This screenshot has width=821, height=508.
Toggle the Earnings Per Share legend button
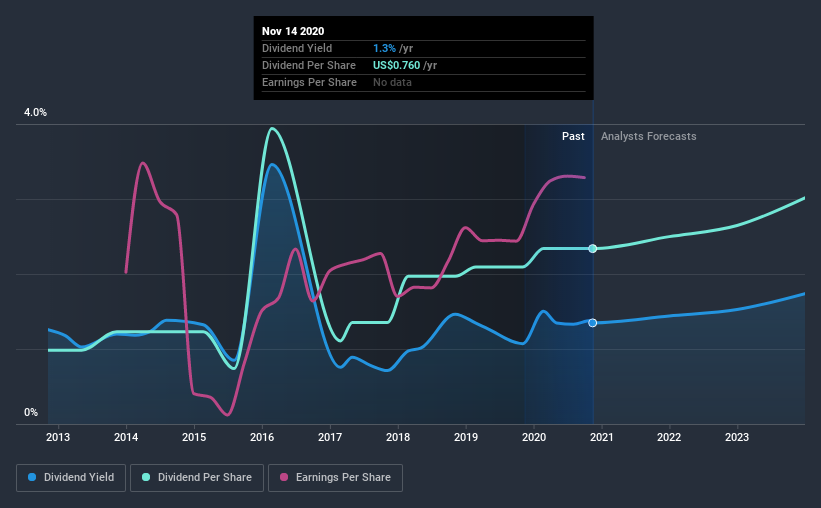pyautogui.click(x=335, y=478)
